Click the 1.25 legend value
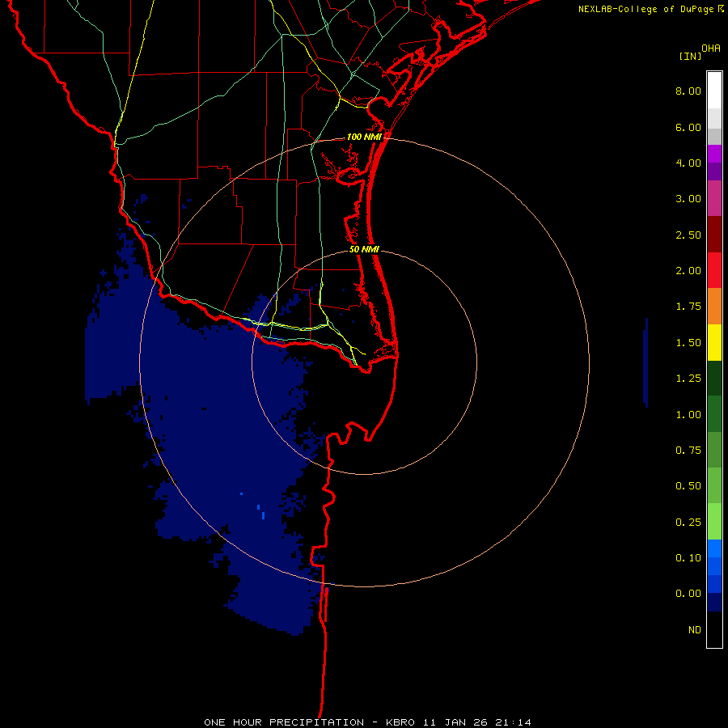This screenshot has height=728, width=728. click(x=688, y=379)
